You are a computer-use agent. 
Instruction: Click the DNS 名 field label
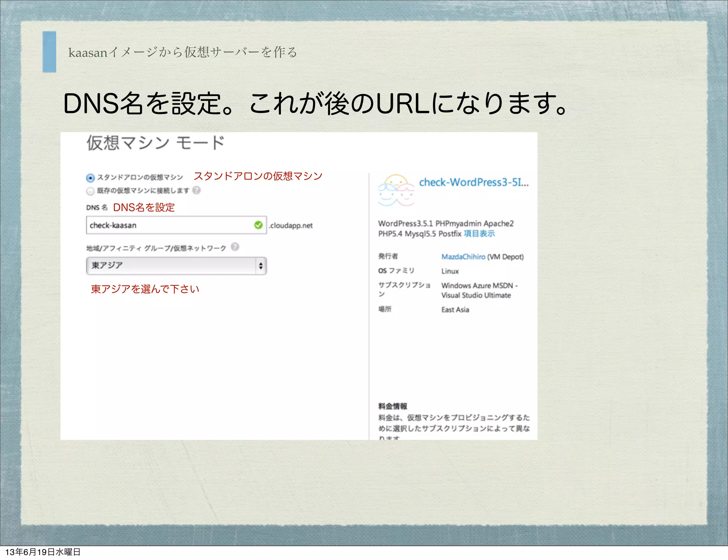pos(97,208)
